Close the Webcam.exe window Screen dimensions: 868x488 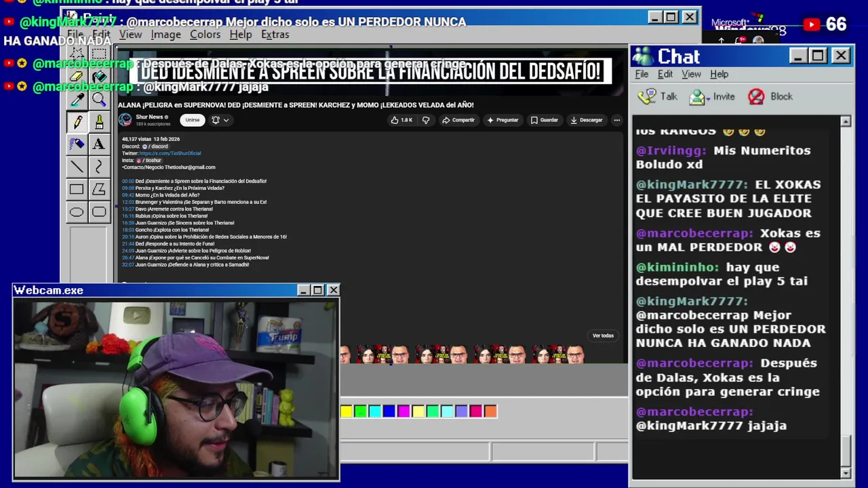coord(333,290)
